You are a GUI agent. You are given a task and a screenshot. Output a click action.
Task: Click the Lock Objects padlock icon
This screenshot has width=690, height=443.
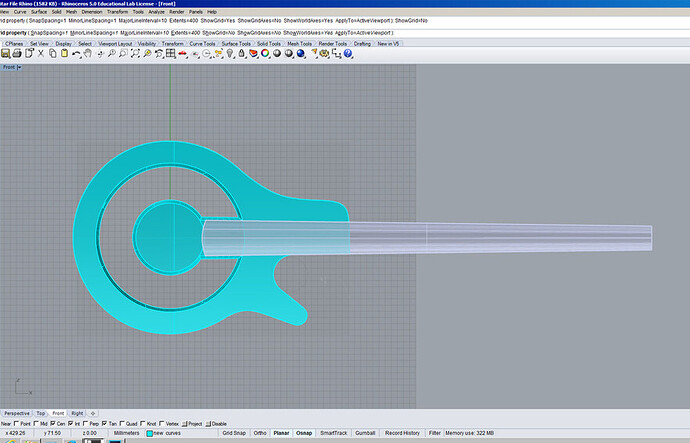point(242,53)
